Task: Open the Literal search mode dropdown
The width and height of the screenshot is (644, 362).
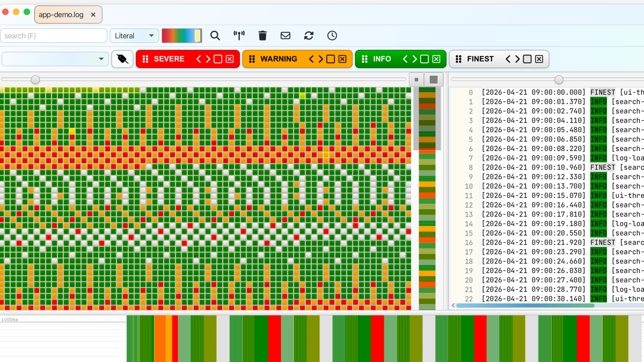Action: click(x=134, y=36)
